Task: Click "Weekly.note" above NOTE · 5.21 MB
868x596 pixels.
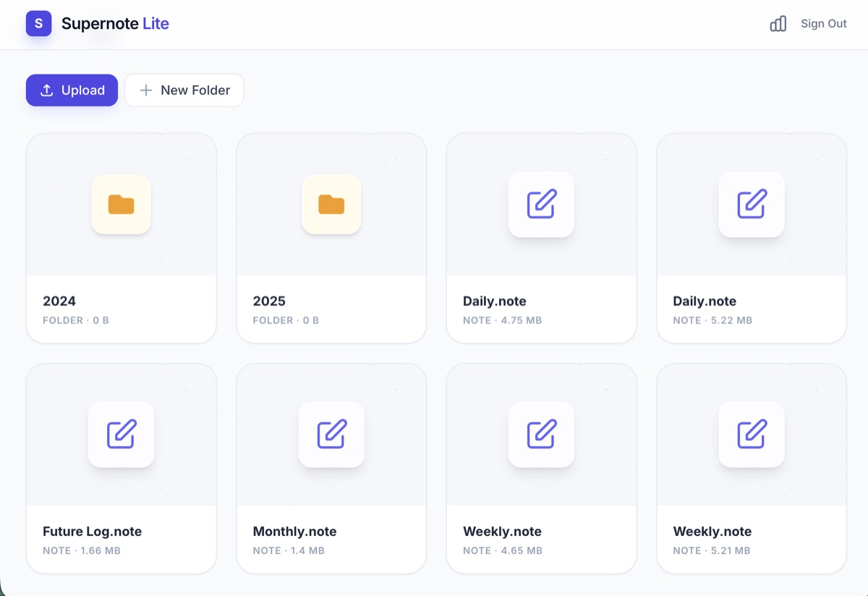Action: 712,532
